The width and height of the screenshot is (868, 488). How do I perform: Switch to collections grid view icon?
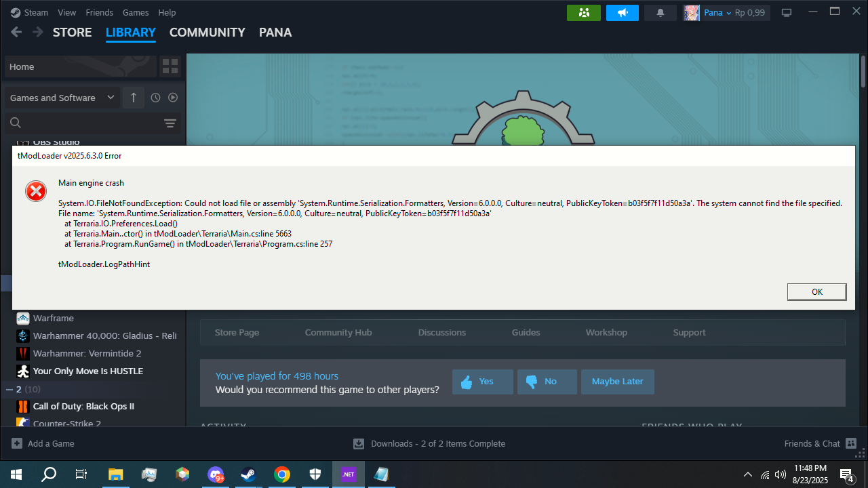coord(170,66)
